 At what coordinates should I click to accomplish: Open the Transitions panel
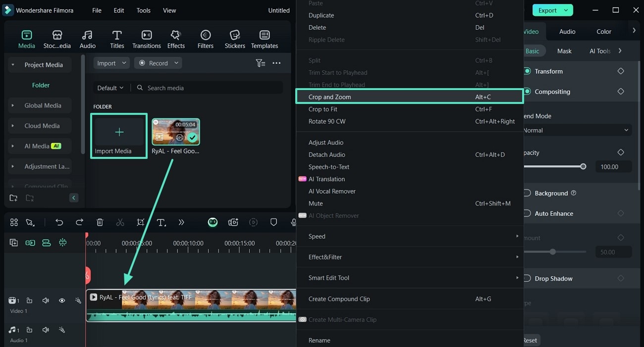[146, 39]
